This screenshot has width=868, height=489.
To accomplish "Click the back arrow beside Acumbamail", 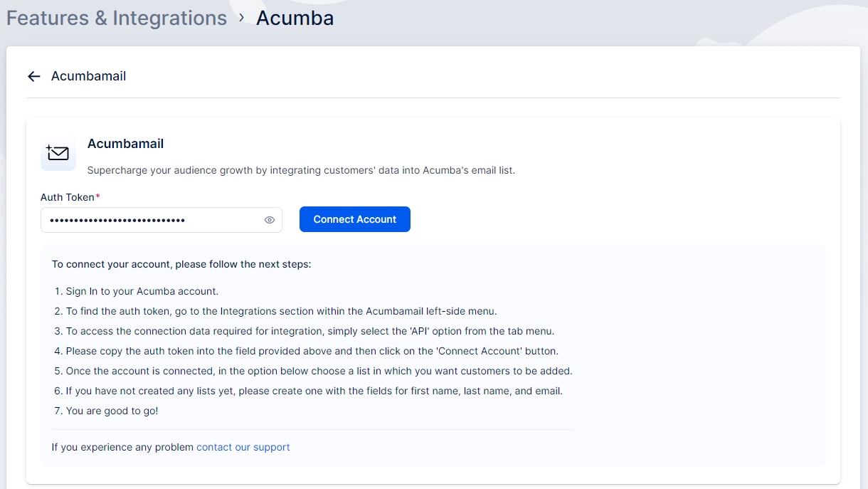I will pyautogui.click(x=33, y=77).
